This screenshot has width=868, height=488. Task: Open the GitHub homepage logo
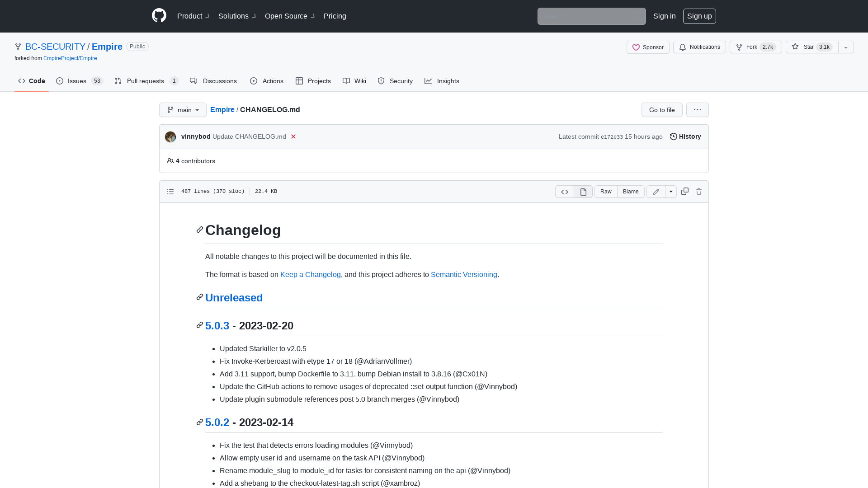(x=159, y=16)
